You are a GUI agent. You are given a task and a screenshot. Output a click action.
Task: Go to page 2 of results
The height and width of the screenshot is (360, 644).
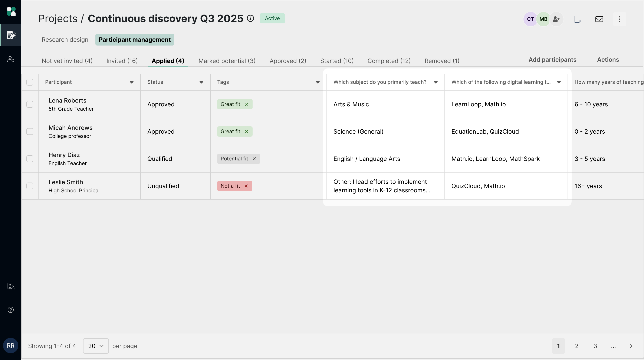coord(576,346)
